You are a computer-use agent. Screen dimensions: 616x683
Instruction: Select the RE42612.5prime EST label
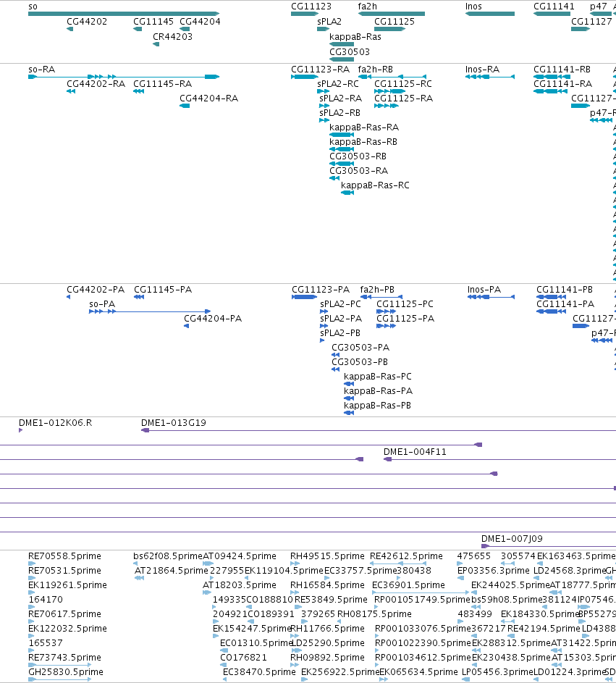(x=406, y=556)
